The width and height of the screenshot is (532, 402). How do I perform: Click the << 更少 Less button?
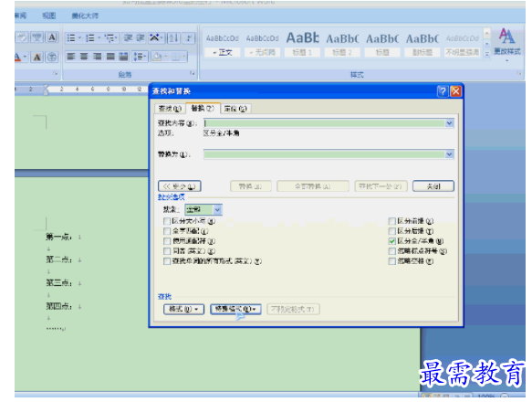click(180, 186)
